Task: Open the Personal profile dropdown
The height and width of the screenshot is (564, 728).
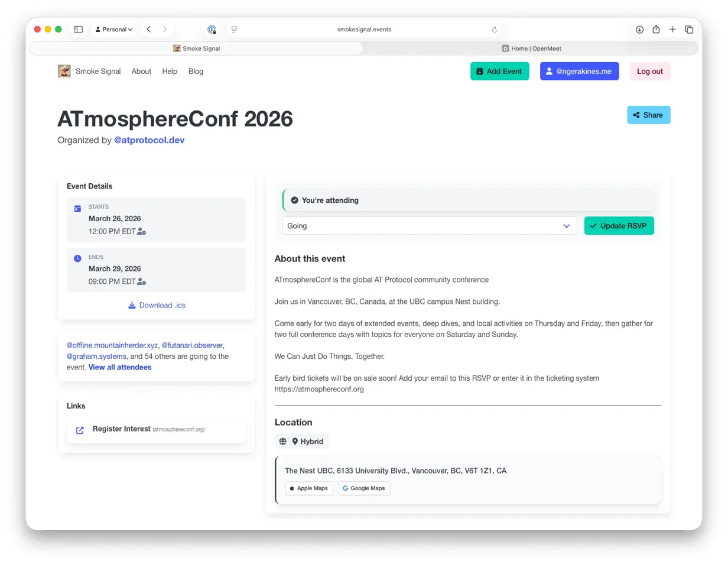Action: click(x=114, y=30)
